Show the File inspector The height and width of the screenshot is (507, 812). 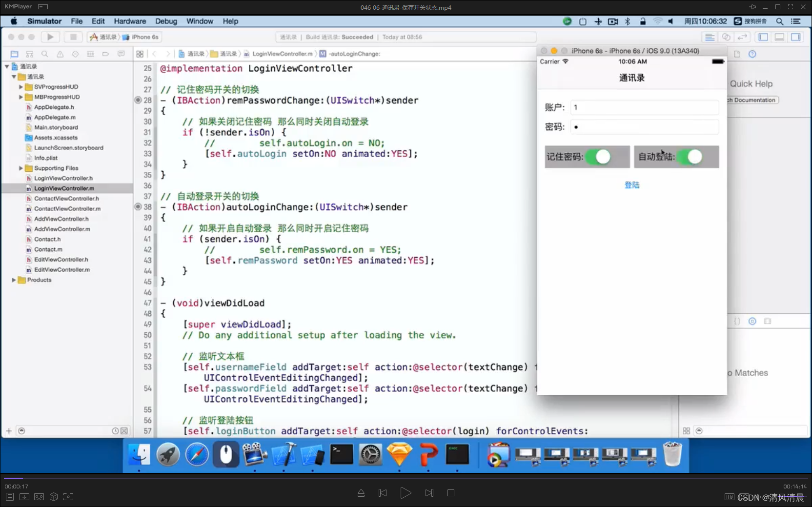tap(737, 54)
